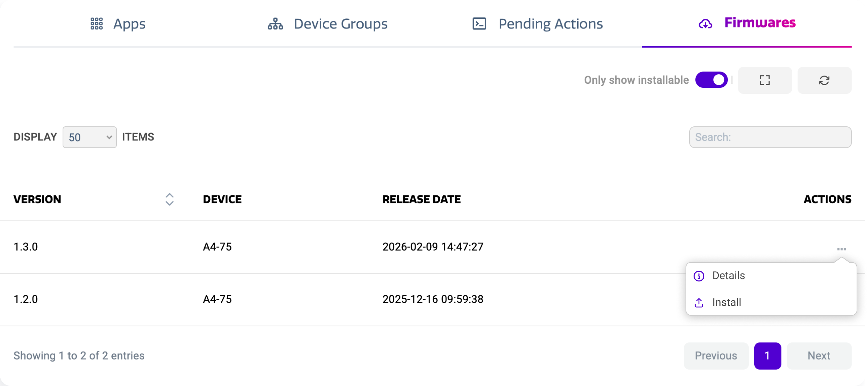The image size is (868, 386).
Task: Switch to the Device Groups tab
Action: coord(340,24)
